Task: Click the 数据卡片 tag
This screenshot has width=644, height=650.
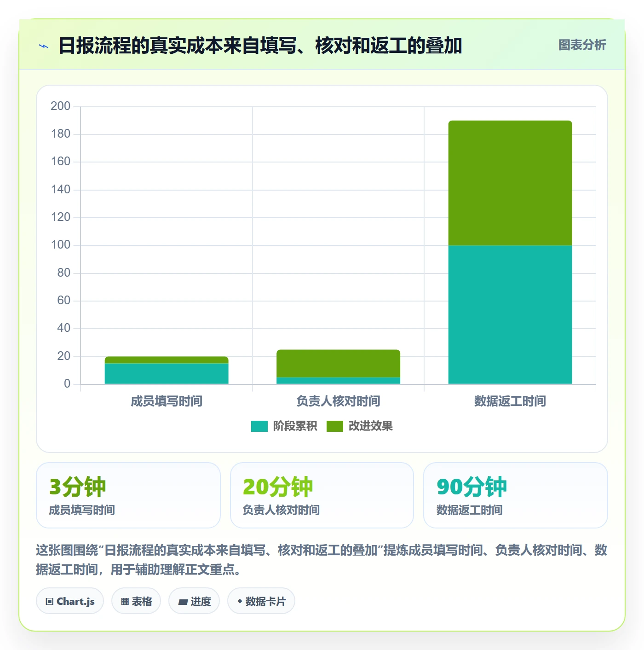Action: (x=261, y=601)
